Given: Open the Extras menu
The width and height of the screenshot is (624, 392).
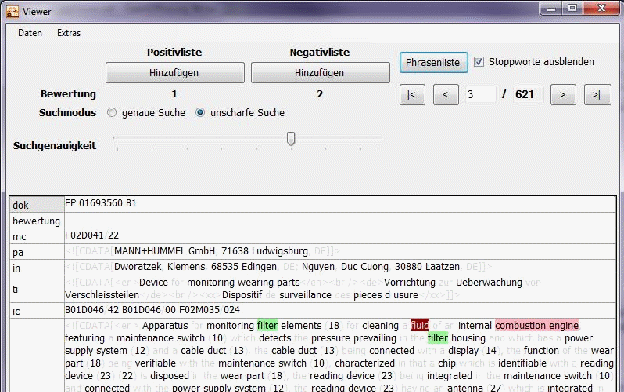Looking at the screenshot, I should click(x=69, y=33).
